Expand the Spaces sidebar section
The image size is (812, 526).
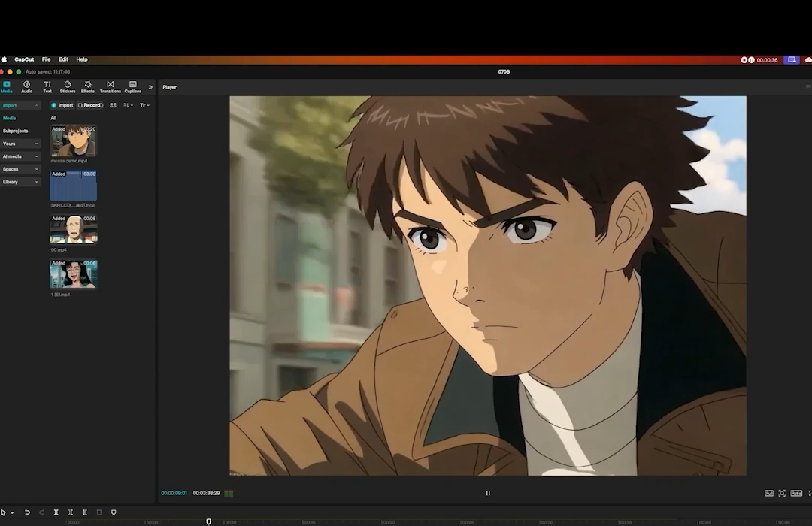20,169
